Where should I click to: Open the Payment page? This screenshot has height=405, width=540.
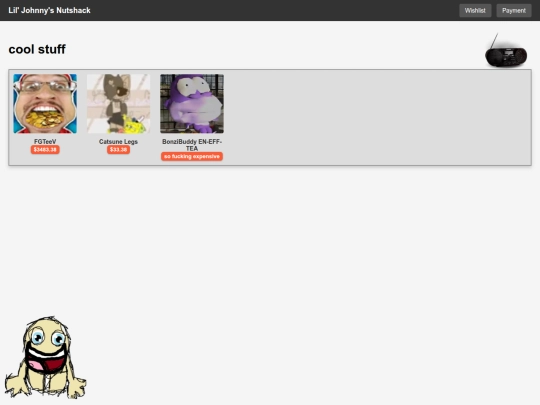click(x=514, y=10)
